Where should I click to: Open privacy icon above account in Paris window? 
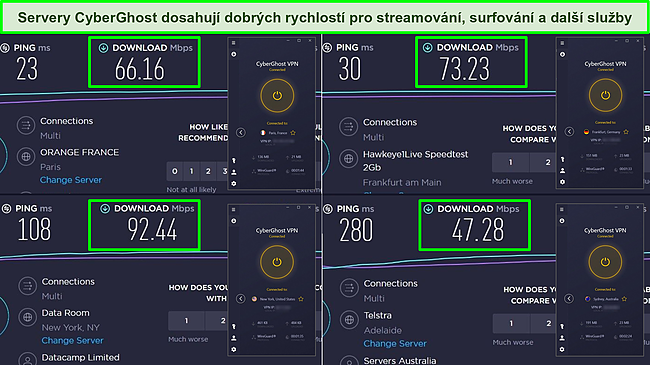[x=234, y=161]
